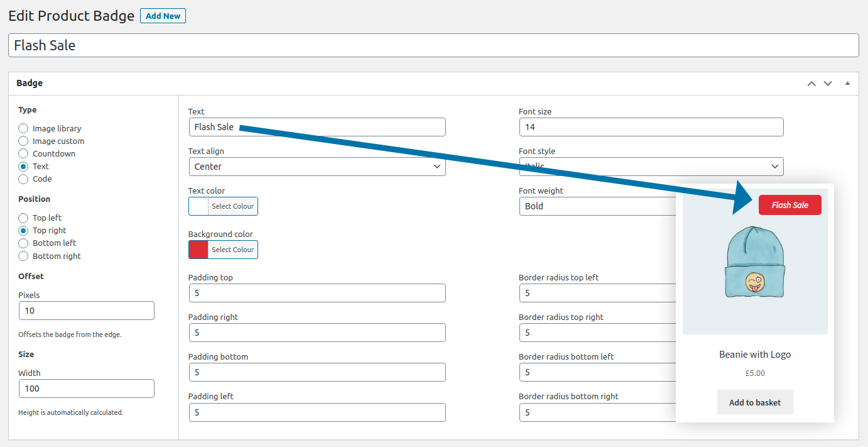Choose the Countdown badge type
Screen dimensions: 868x447
point(23,153)
